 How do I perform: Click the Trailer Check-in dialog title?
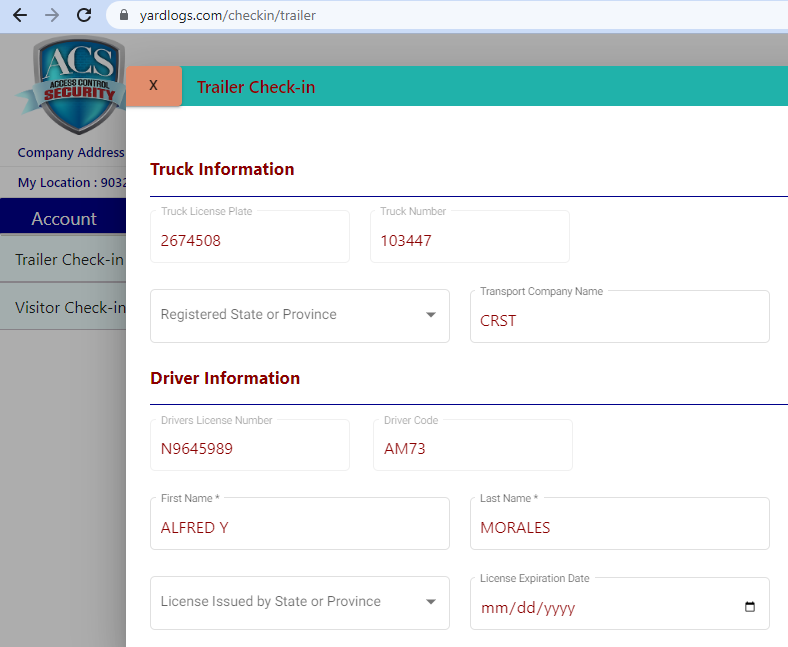256,87
